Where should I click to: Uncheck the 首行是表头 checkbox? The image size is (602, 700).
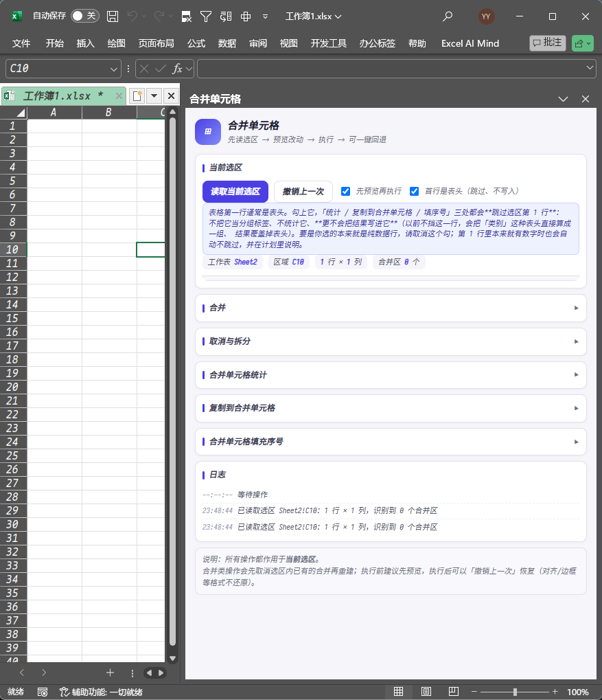(414, 191)
